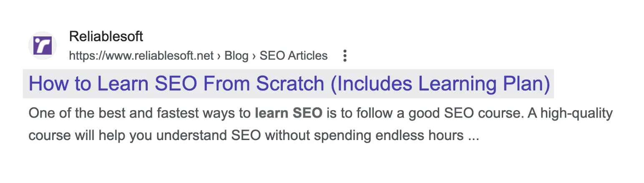Click "(Includes Learning Plan)" in the title
This screenshot has height=183, width=644.
[x=440, y=84]
